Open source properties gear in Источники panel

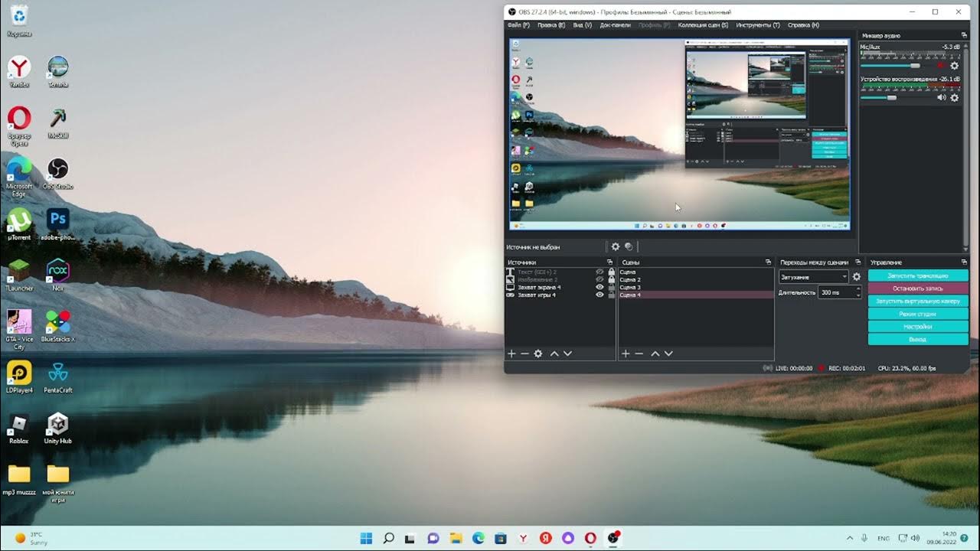pyautogui.click(x=538, y=354)
